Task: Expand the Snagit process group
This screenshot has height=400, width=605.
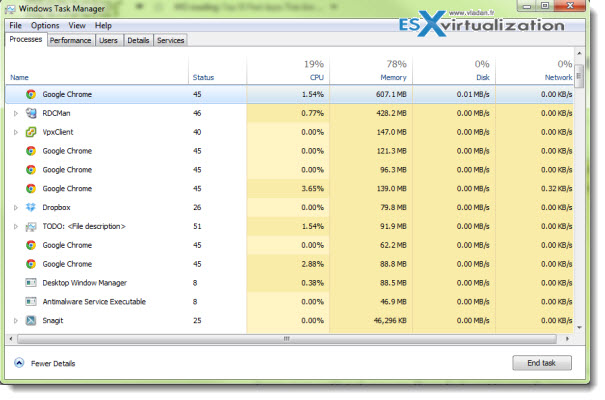Action: pos(16,321)
